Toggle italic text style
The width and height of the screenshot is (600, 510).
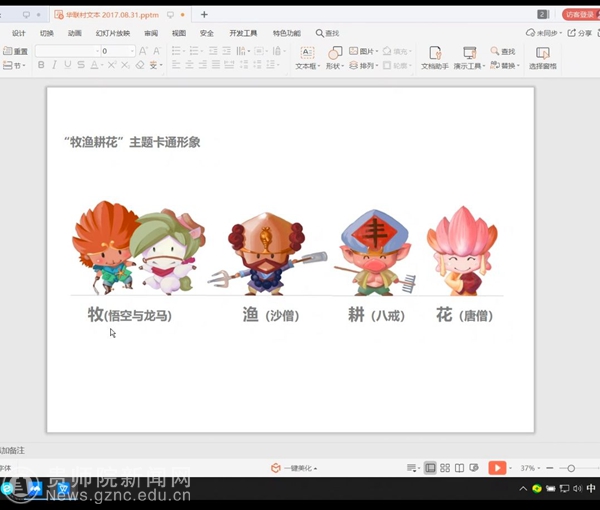coord(54,65)
